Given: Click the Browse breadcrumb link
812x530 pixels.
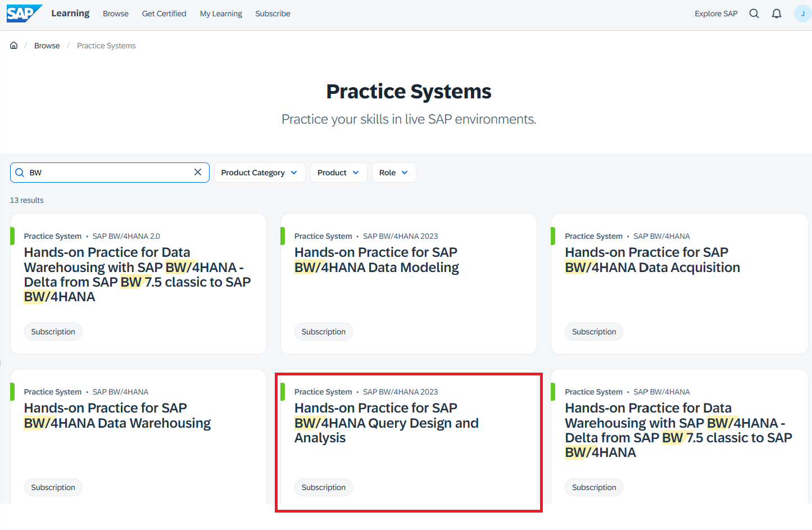Looking at the screenshot, I should point(47,46).
